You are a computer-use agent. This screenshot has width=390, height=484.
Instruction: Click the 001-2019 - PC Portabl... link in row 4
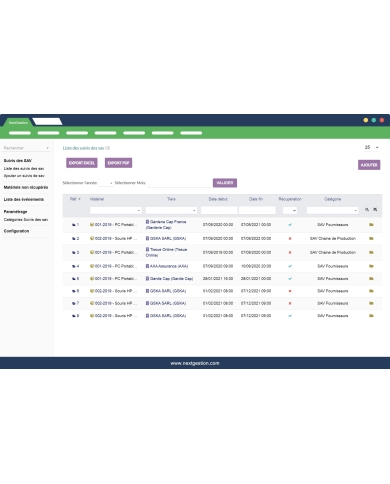(116, 266)
